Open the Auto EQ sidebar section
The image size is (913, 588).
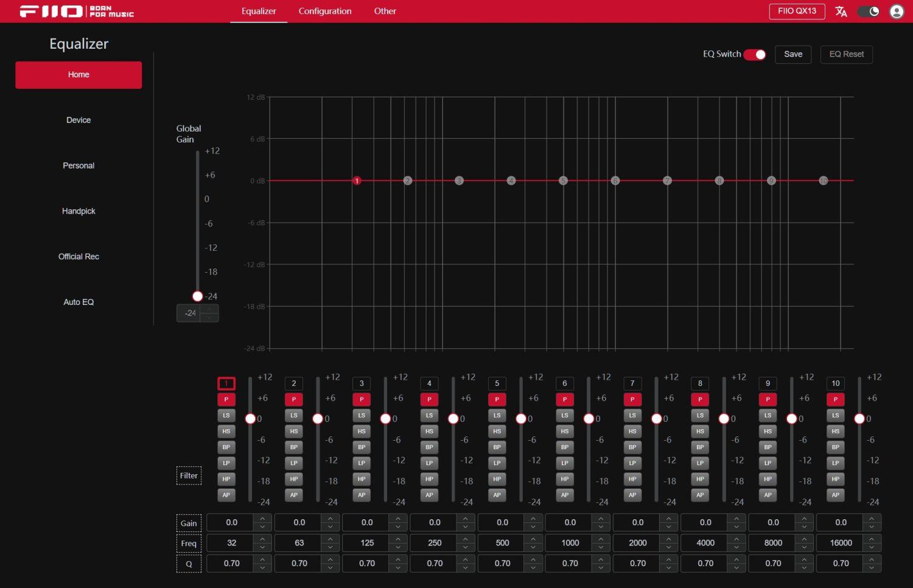[x=79, y=302]
